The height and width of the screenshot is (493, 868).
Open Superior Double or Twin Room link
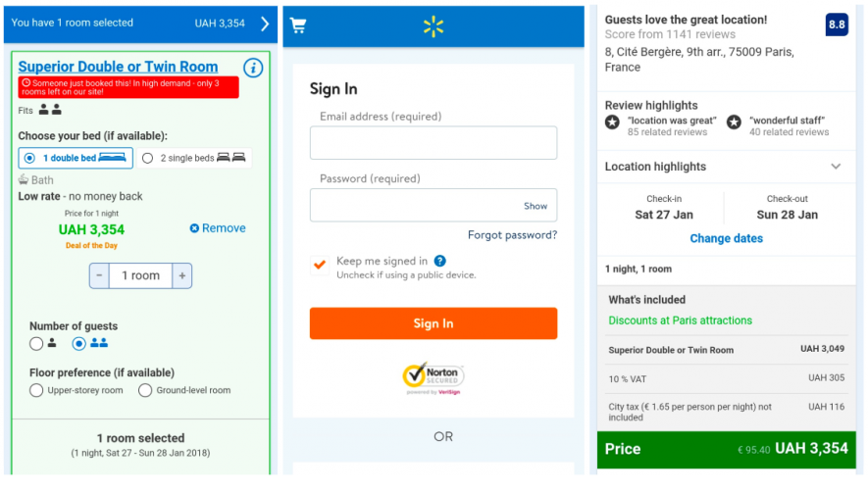point(118,67)
